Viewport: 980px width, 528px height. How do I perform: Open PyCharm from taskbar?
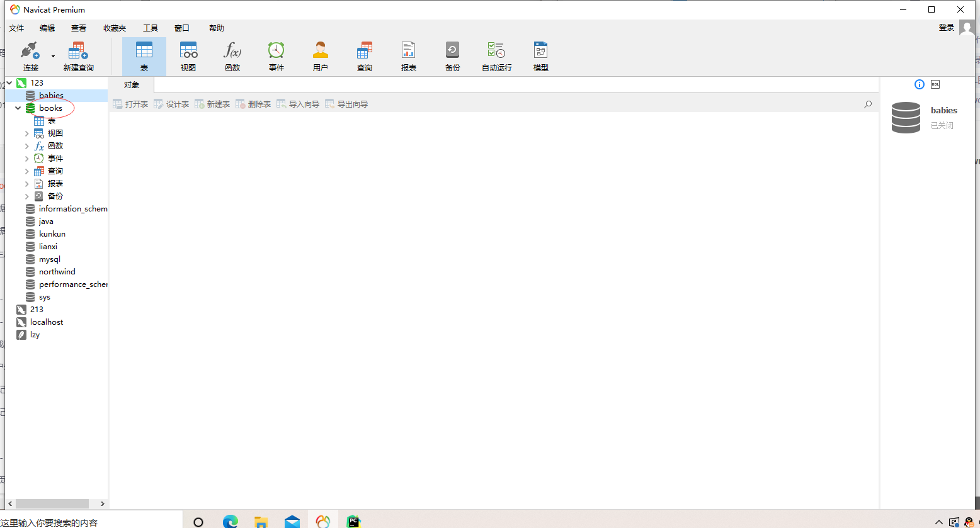tap(353, 522)
